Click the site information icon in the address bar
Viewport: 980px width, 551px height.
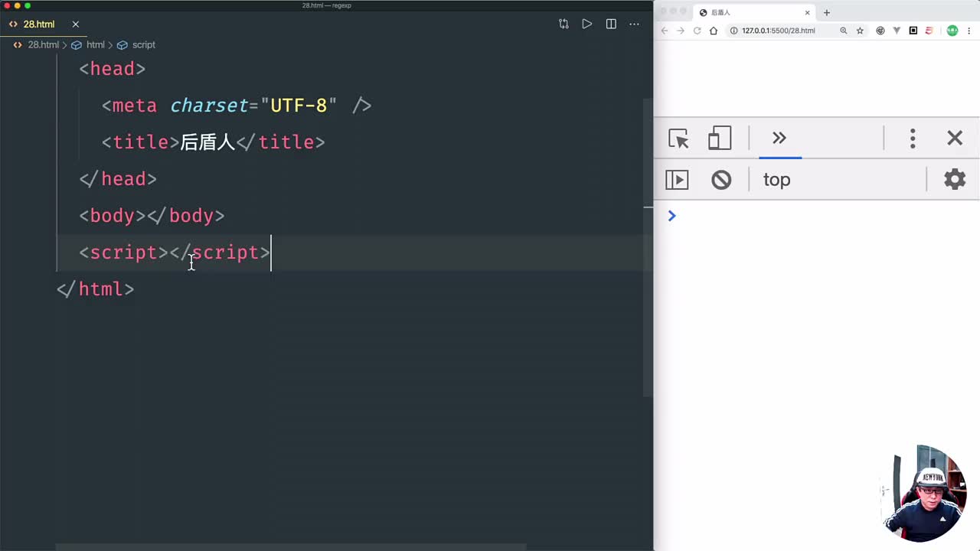733,31
